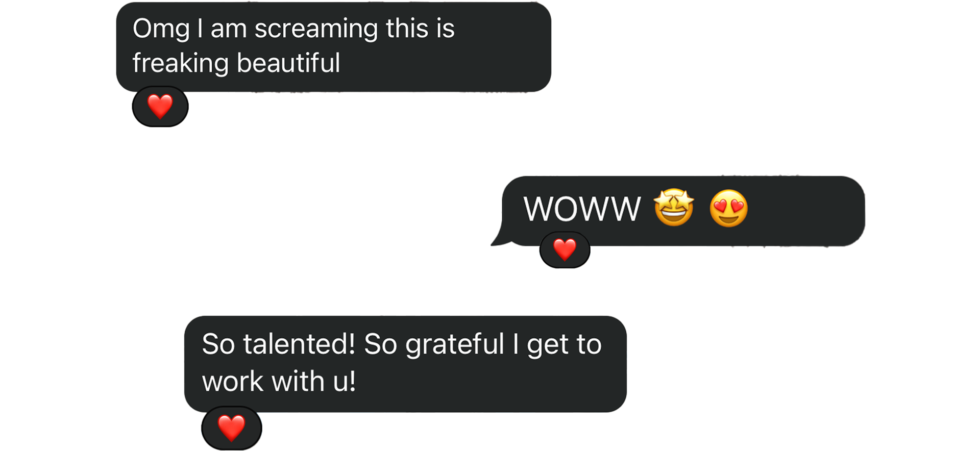
Task: Click the heart reaction under 'freaking beautiful' message
Action: [x=160, y=107]
